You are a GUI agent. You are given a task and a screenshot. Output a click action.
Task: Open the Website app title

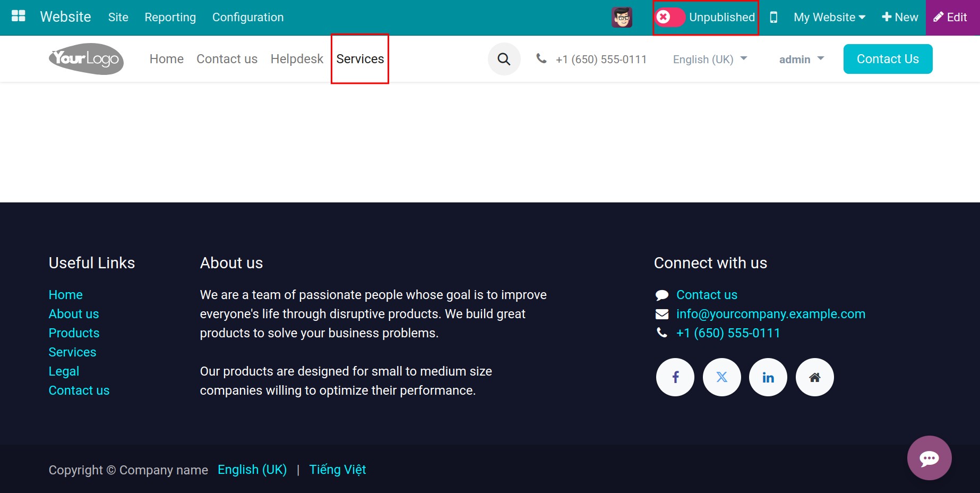point(66,17)
